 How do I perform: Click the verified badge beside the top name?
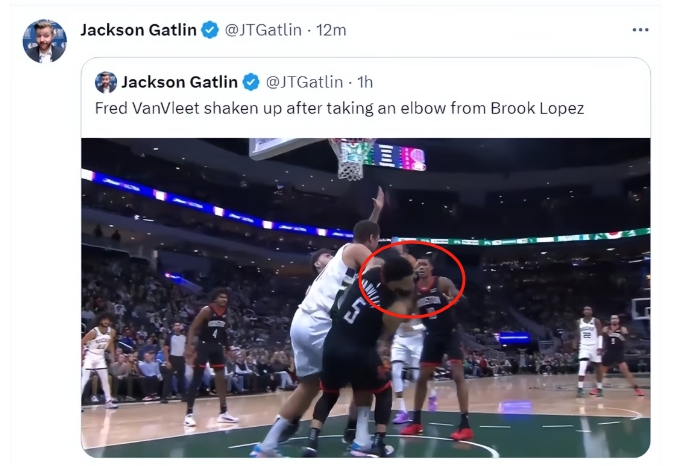tap(210, 30)
